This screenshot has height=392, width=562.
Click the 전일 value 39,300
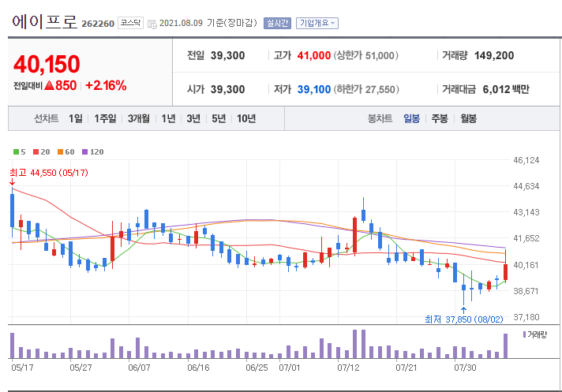click(x=227, y=55)
